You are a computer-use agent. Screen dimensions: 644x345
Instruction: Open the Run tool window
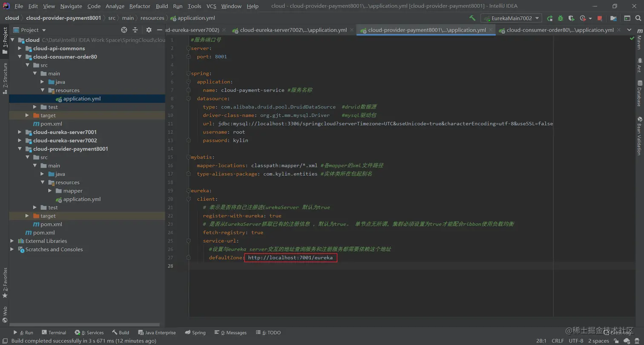tap(23, 333)
